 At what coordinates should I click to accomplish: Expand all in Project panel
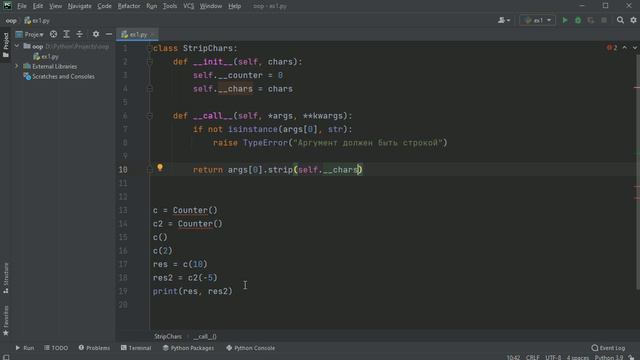(67, 34)
